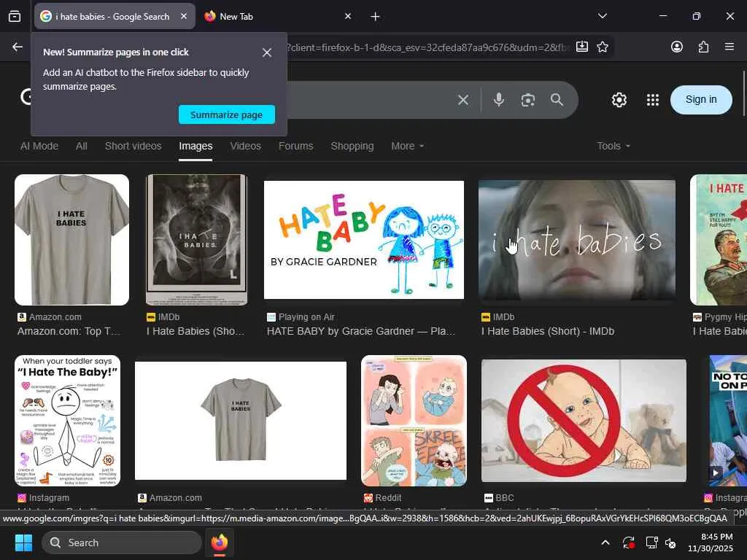Start search by voice microphone
The height and width of the screenshot is (560, 747).
pos(499,100)
